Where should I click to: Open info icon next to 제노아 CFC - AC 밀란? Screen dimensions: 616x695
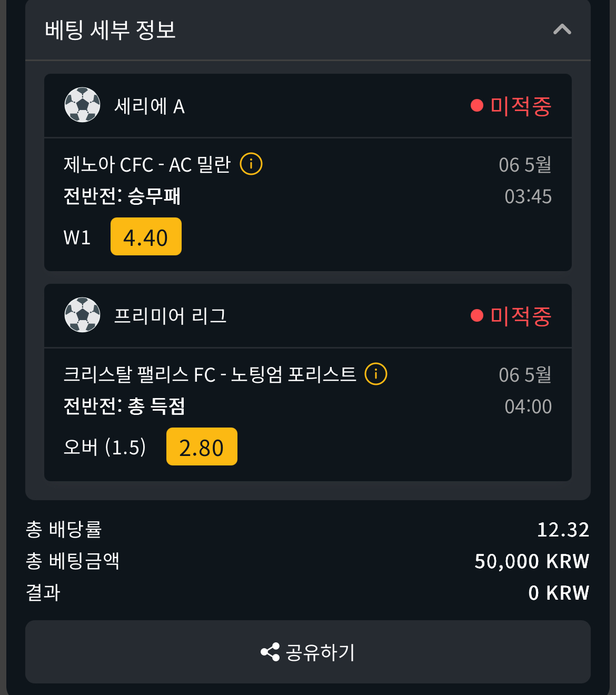(251, 164)
